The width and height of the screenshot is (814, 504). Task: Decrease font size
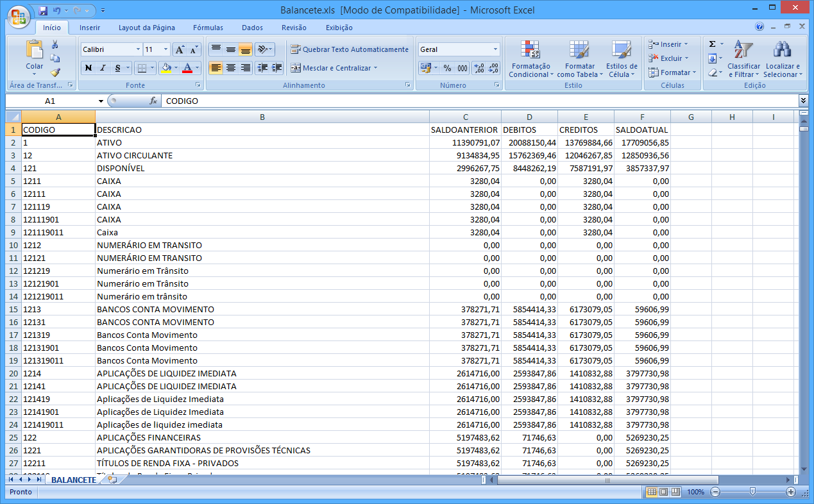194,49
